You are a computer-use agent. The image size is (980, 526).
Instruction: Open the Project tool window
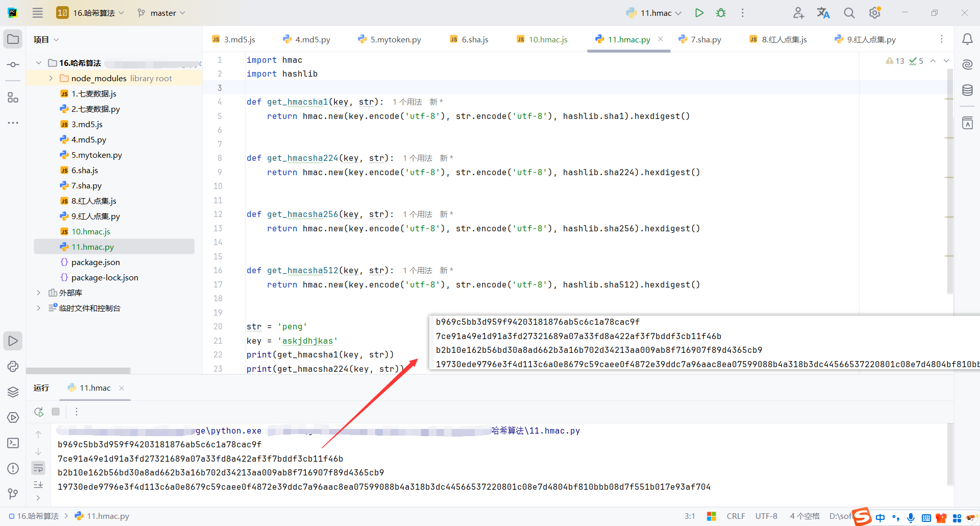click(x=13, y=39)
